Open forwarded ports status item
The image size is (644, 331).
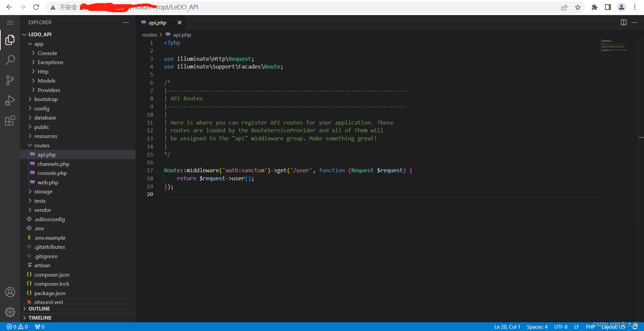tap(40, 327)
